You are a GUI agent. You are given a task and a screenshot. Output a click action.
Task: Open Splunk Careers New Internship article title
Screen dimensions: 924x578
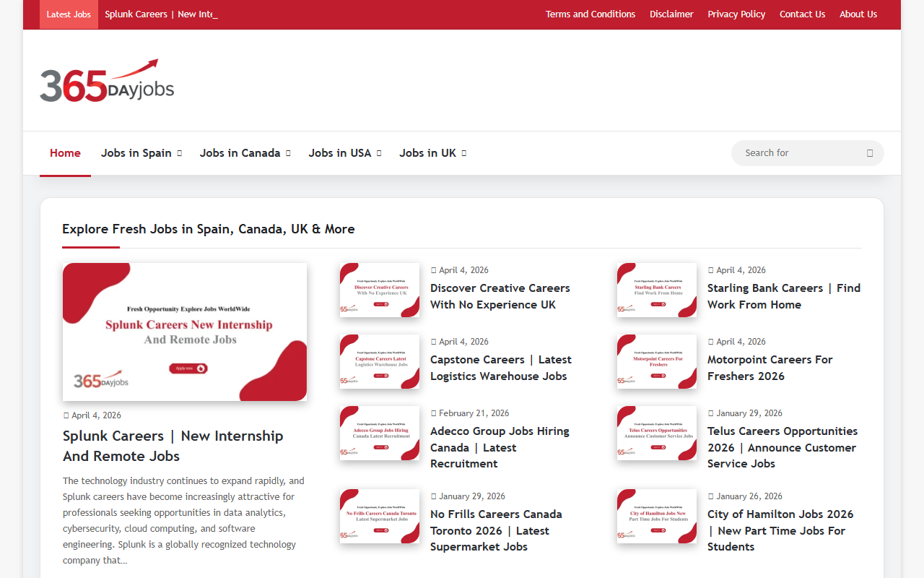(173, 446)
